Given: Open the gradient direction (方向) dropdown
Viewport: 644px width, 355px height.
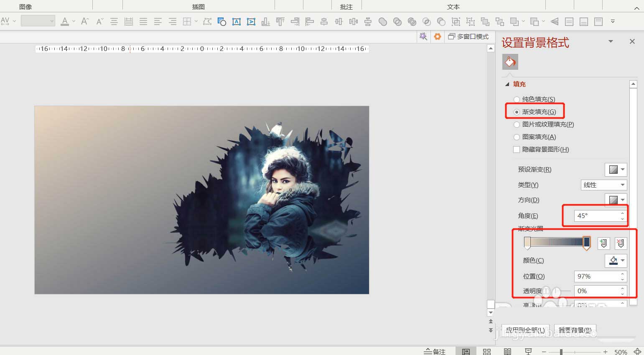Looking at the screenshot, I should (616, 200).
